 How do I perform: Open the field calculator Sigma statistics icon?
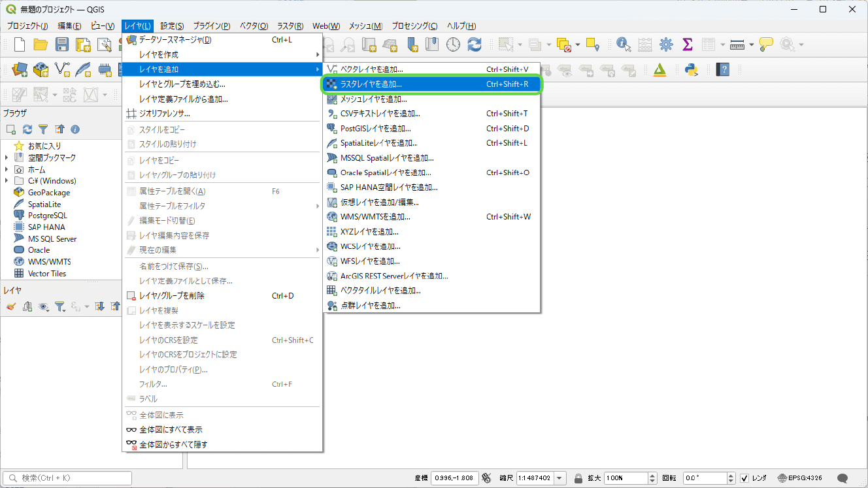[x=687, y=44]
